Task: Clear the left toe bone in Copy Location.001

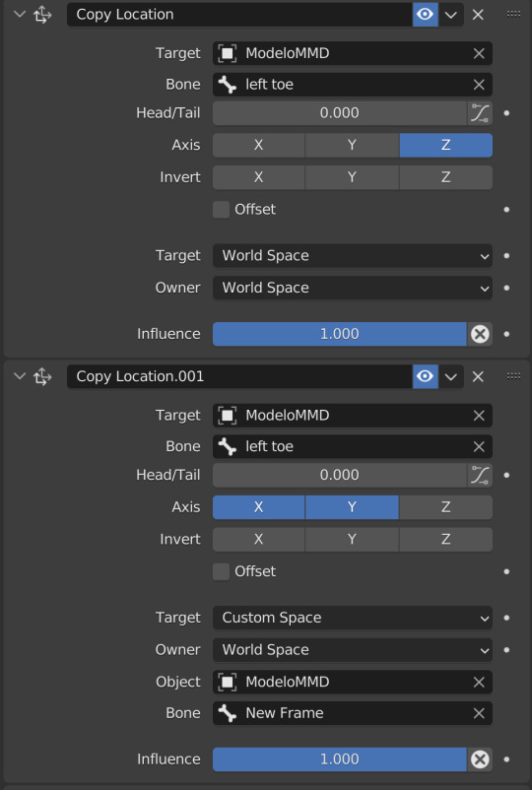Action: pos(479,446)
